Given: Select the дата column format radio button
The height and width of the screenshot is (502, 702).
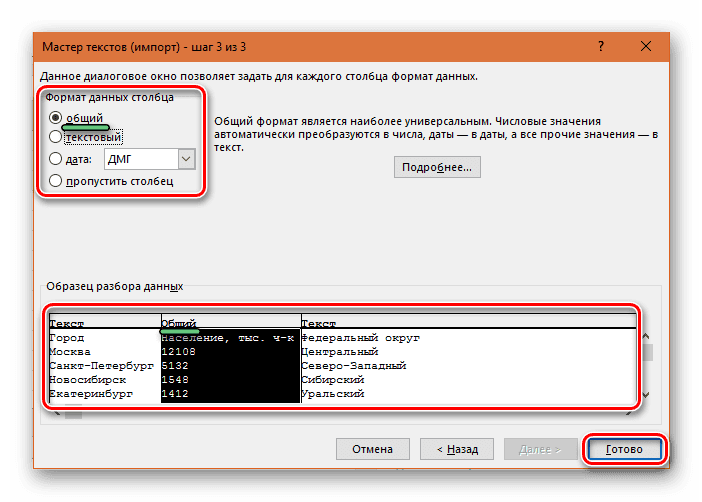Looking at the screenshot, I should [55, 159].
